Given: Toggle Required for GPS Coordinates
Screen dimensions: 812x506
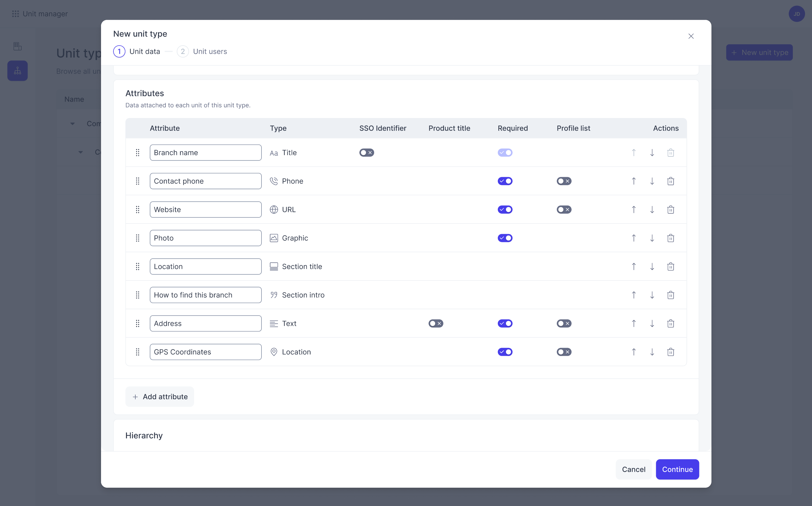Looking at the screenshot, I should pos(505,352).
